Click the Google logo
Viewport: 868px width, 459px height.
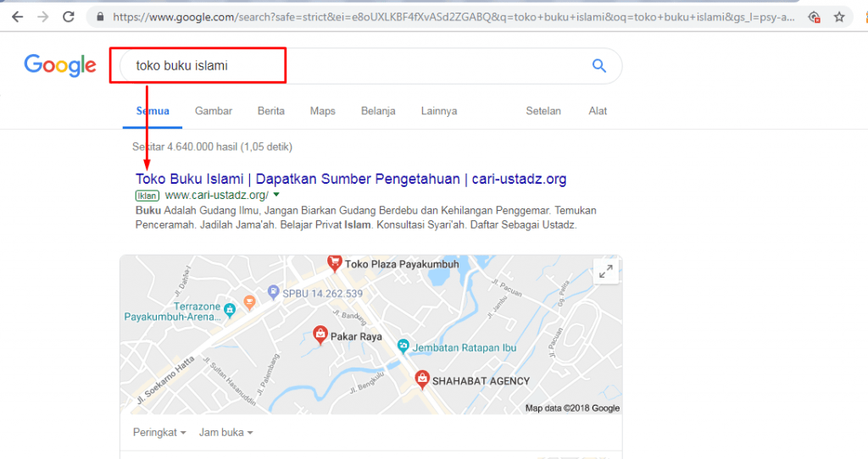tap(60, 66)
